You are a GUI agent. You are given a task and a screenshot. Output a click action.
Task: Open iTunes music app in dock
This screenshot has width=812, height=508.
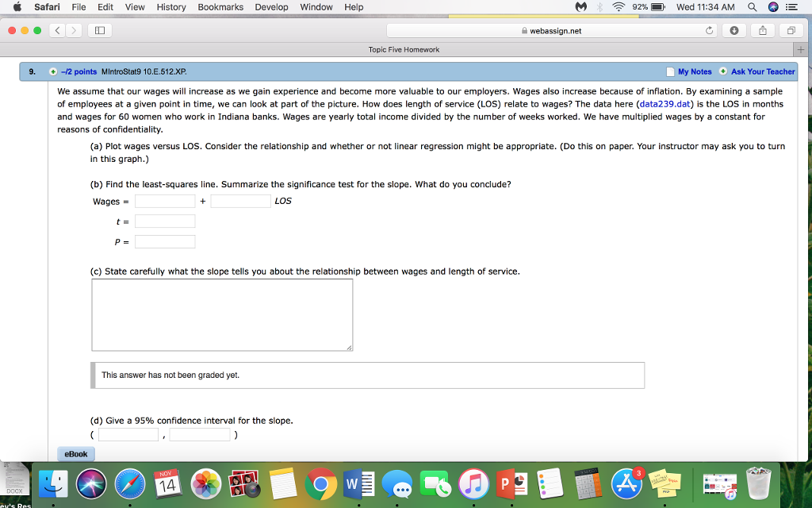pyautogui.click(x=473, y=484)
